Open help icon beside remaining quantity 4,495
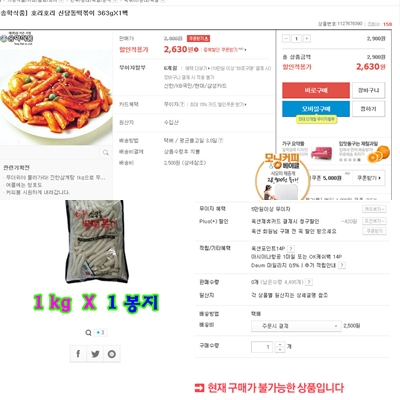This screenshot has height=400, width=400. click(x=309, y=282)
